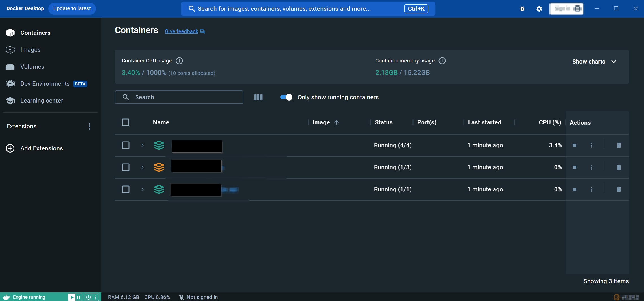Image resolution: width=644 pixels, height=301 pixels.
Task: Click the search magnifier icon in top bar
Action: tap(192, 9)
